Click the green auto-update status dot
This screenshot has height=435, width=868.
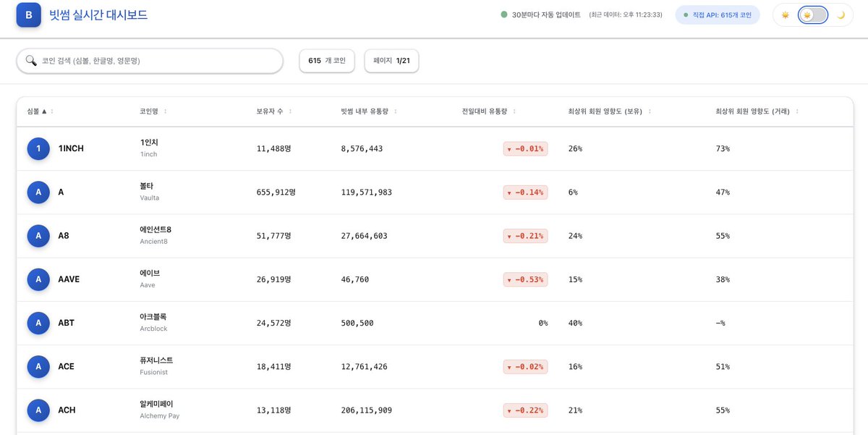point(504,14)
